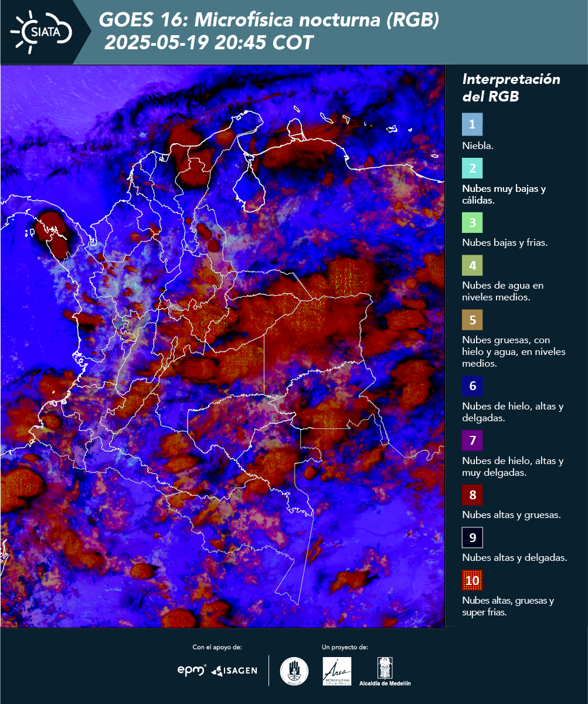Click "Nubes bajas y frias." label
This screenshot has width=588, height=704.
click(505, 242)
